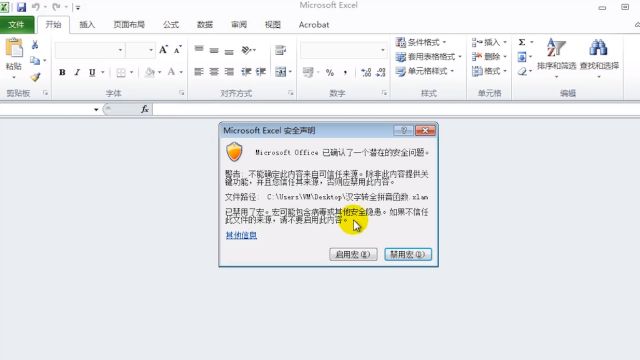This screenshot has height=360, width=640.
Task: Switch to the Insert ribbon tab
Action: 87,24
